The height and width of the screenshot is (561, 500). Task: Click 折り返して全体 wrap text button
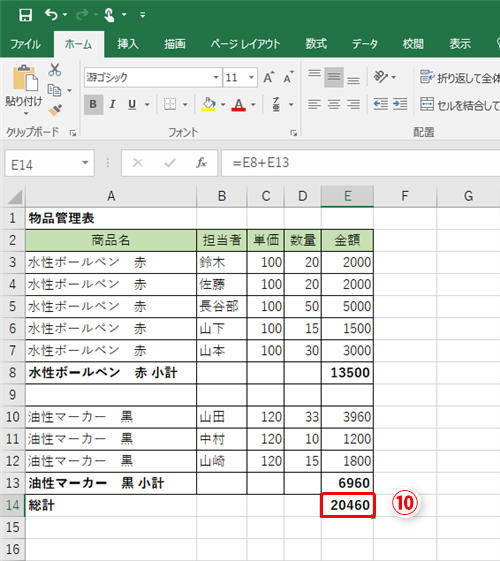(x=460, y=78)
